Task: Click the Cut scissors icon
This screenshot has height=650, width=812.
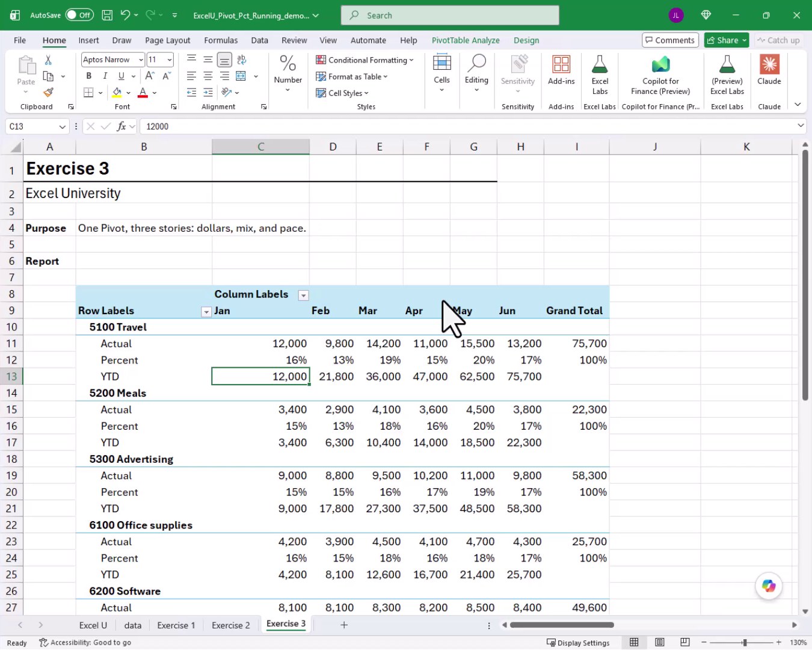Action: [48, 60]
